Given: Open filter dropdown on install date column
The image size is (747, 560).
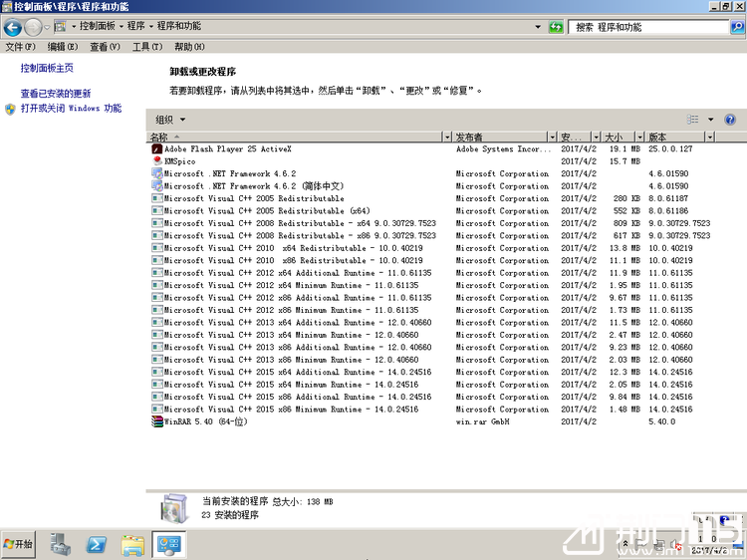Looking at the screenshot, I should click(596, 137).
